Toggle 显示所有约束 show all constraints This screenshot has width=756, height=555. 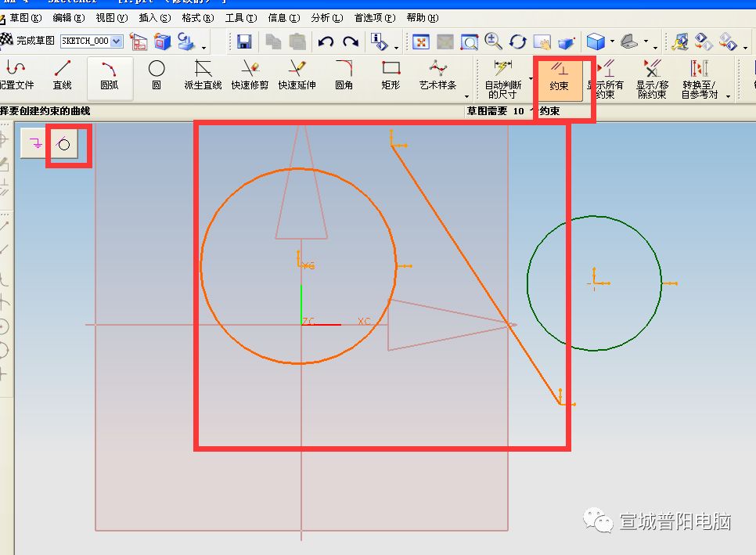[x=605, y=78]
